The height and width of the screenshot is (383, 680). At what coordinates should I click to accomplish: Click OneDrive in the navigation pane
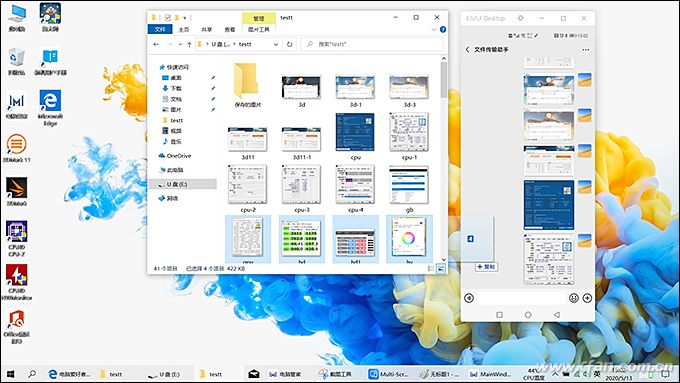(179, 156)
